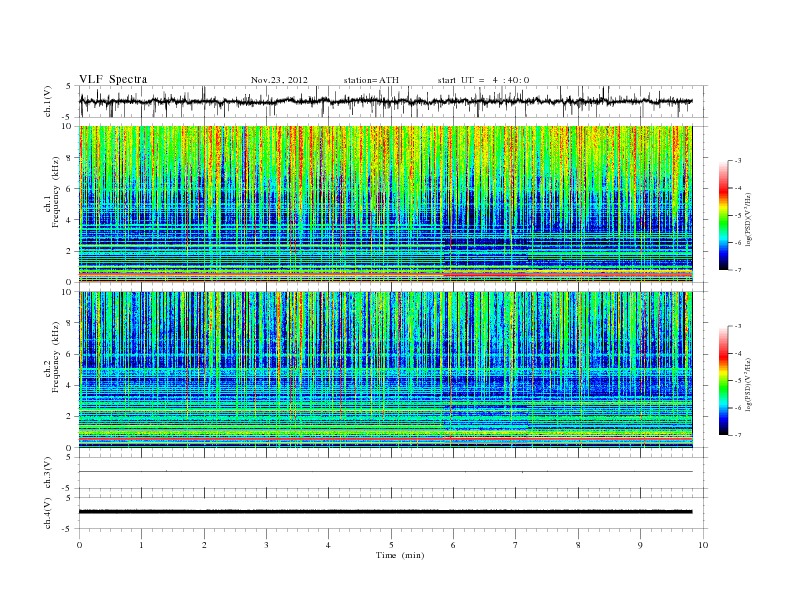Click the '8' kHz tick on ch.2 frequency axis
Viewport: 792px width, 612px height.
click(x=70, y=323)
